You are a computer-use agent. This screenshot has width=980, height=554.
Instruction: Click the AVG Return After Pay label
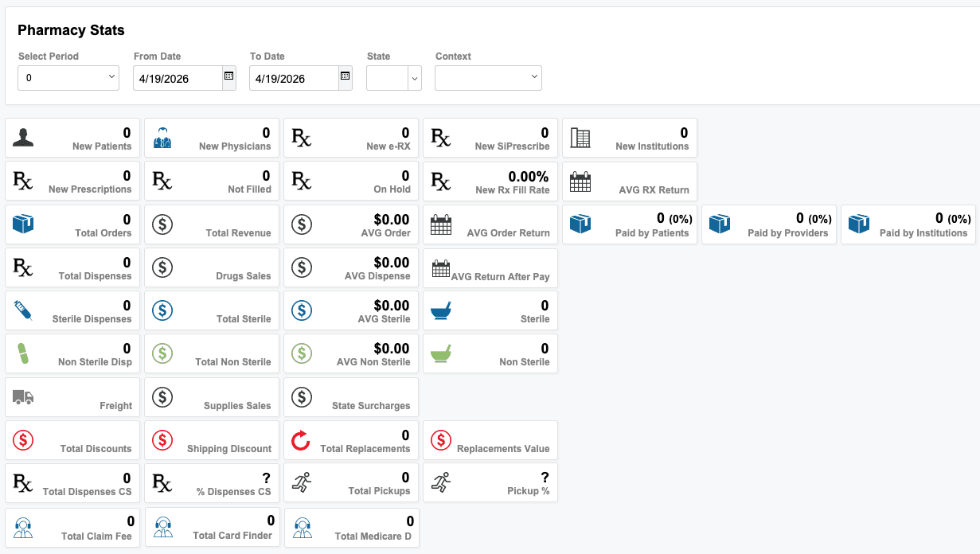point(501,276)
